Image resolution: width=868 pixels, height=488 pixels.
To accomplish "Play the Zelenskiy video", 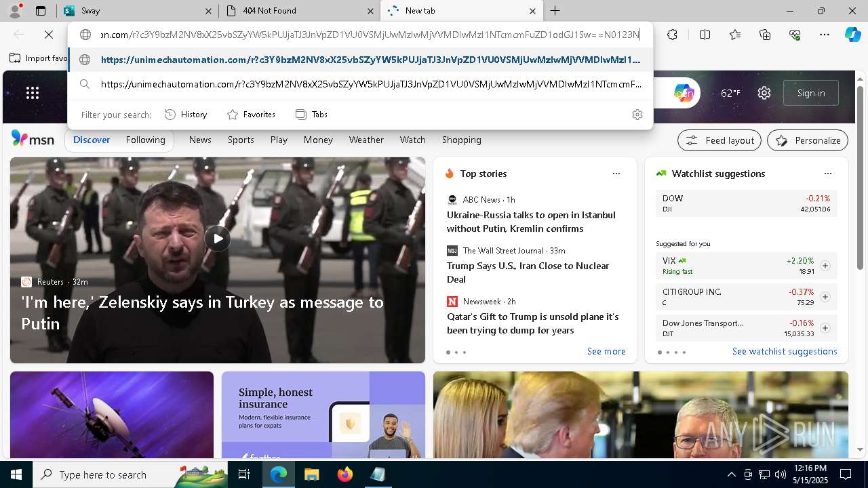I will pos(218,239).
